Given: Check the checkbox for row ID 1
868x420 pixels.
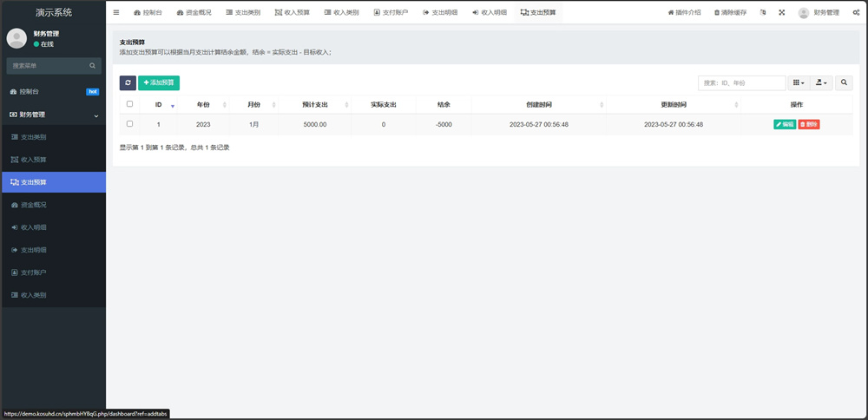Looking at the screenshot, I should [129, 124].
